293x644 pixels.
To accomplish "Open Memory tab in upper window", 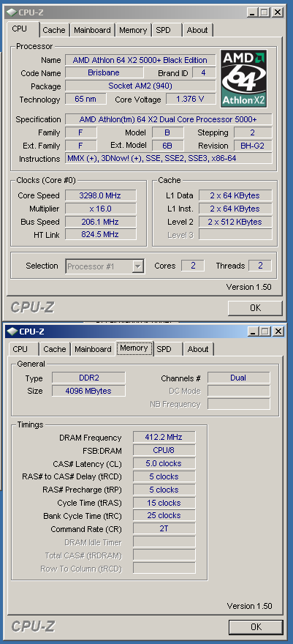I will tap(133, 30).
